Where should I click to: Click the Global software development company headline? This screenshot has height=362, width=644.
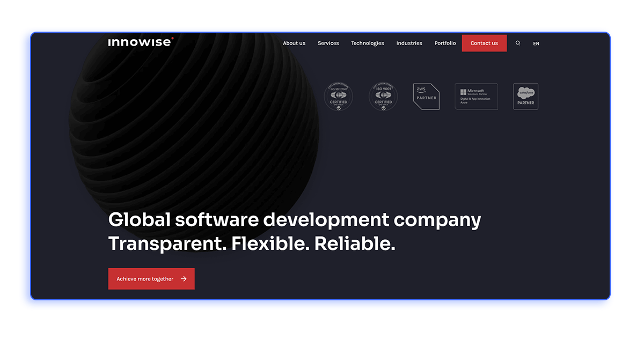tap(294, 220)
